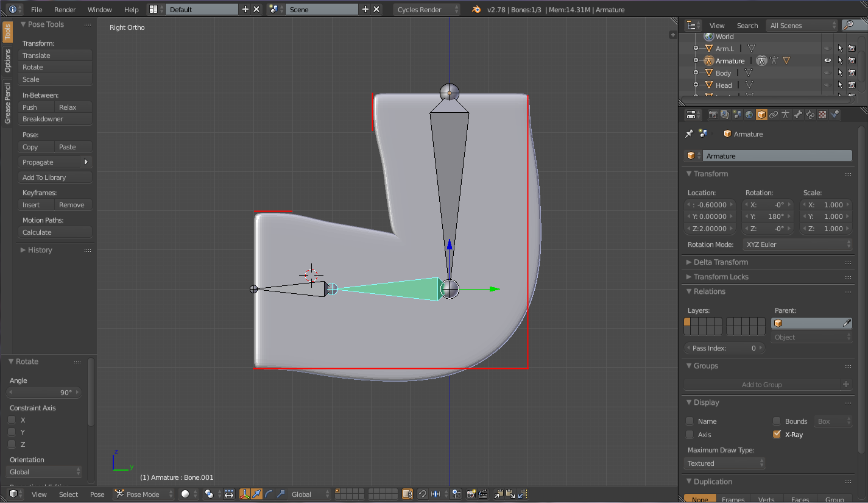Expand the Head outliner tree node
This screenshot has width=868, height=503.
[x=696, y=85]
